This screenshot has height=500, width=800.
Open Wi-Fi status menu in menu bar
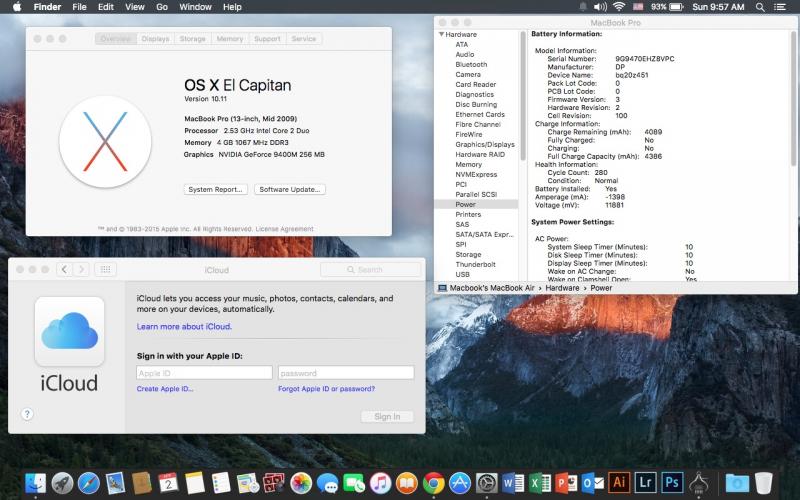point(619,7)
